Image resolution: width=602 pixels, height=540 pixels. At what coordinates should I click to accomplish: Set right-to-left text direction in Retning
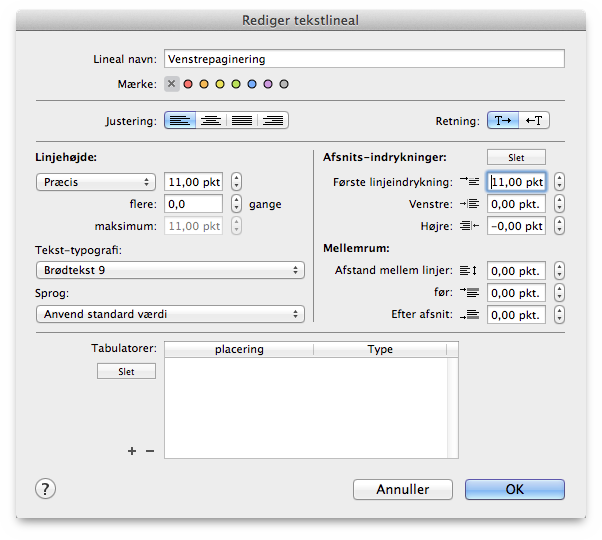534,121
